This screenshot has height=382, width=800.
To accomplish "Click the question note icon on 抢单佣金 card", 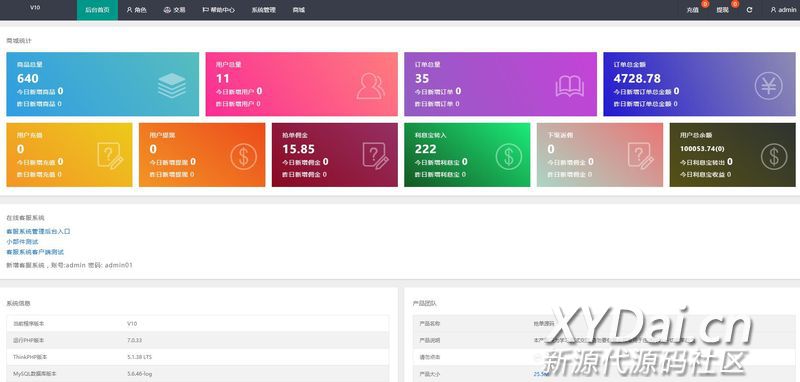I will pos(376,156).
